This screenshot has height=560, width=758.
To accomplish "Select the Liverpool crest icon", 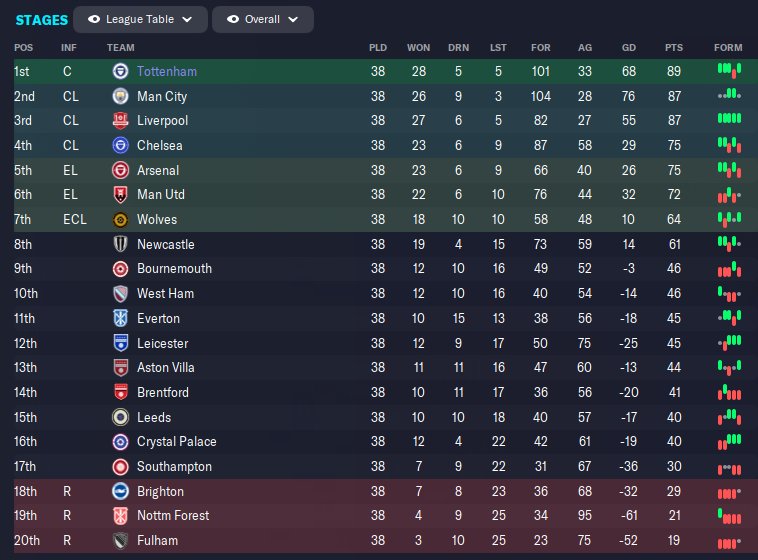I will pyautogui.click(x=120, y=121).
